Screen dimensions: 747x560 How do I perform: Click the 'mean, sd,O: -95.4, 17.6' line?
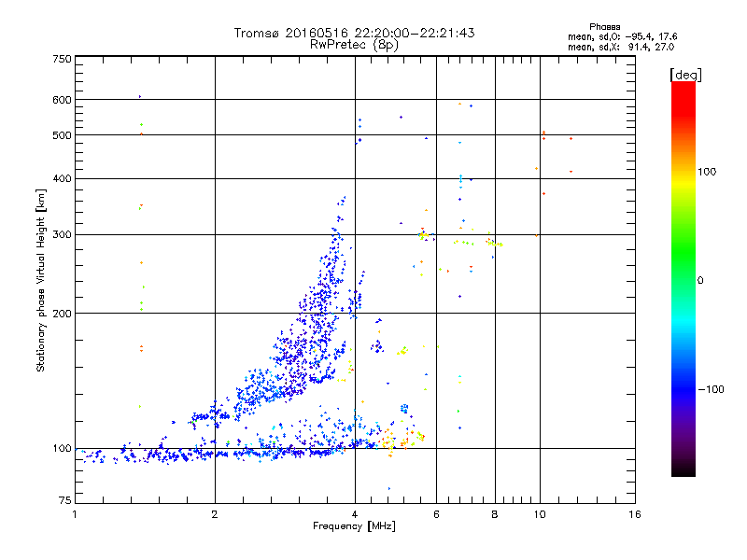click(x=622, y=36)
